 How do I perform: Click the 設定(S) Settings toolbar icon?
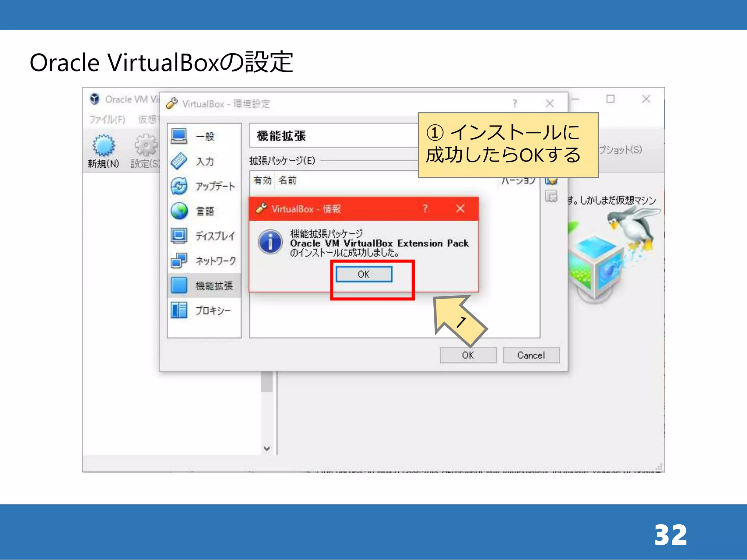(145, 151)
